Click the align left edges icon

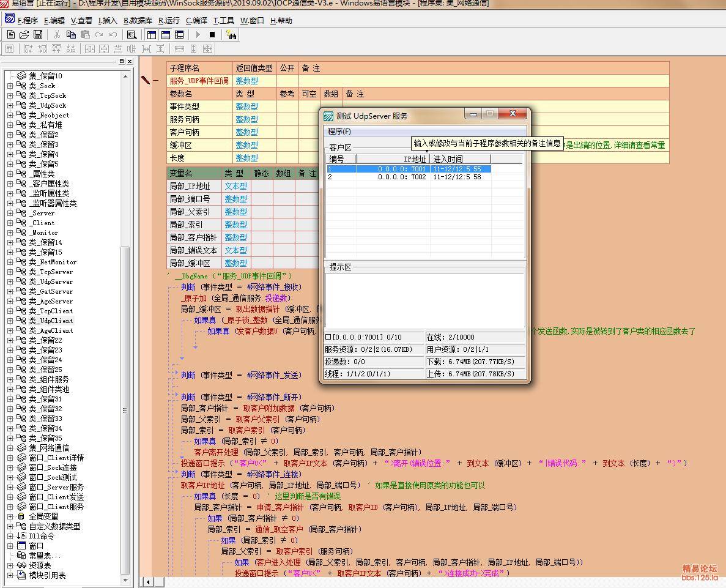tap(28, 48)
